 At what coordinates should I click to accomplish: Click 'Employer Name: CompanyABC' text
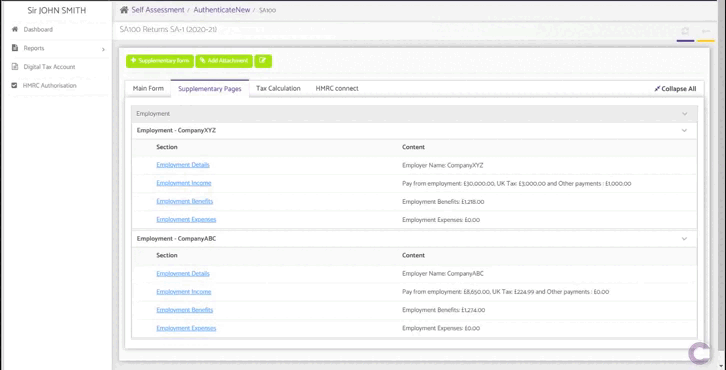pyautogui.click(x=443, y=274)
